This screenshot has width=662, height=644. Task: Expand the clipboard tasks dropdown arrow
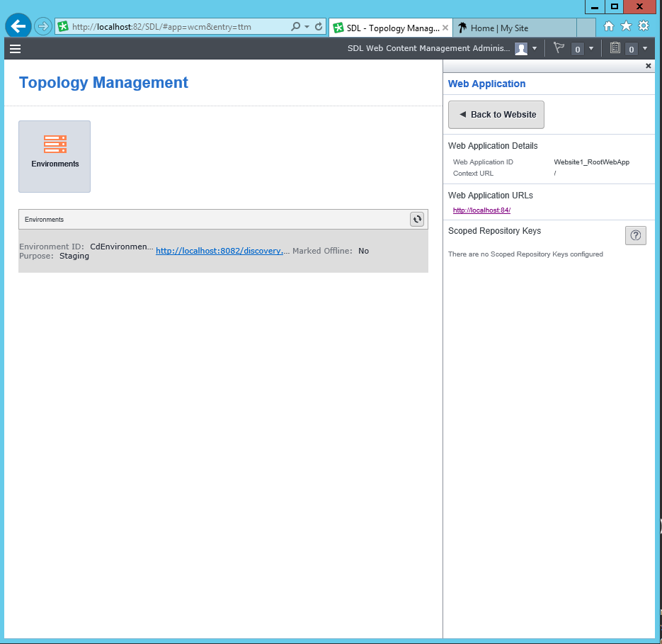645,49
